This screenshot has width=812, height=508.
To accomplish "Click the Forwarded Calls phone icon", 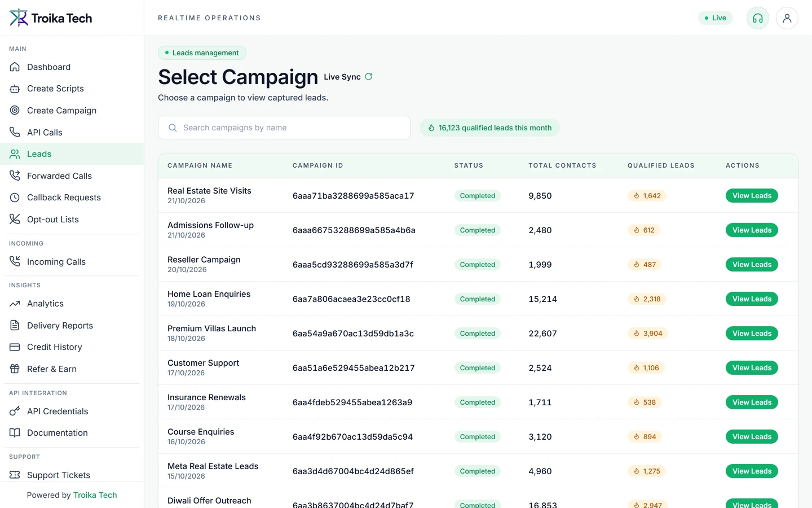I will pos(15,176).
